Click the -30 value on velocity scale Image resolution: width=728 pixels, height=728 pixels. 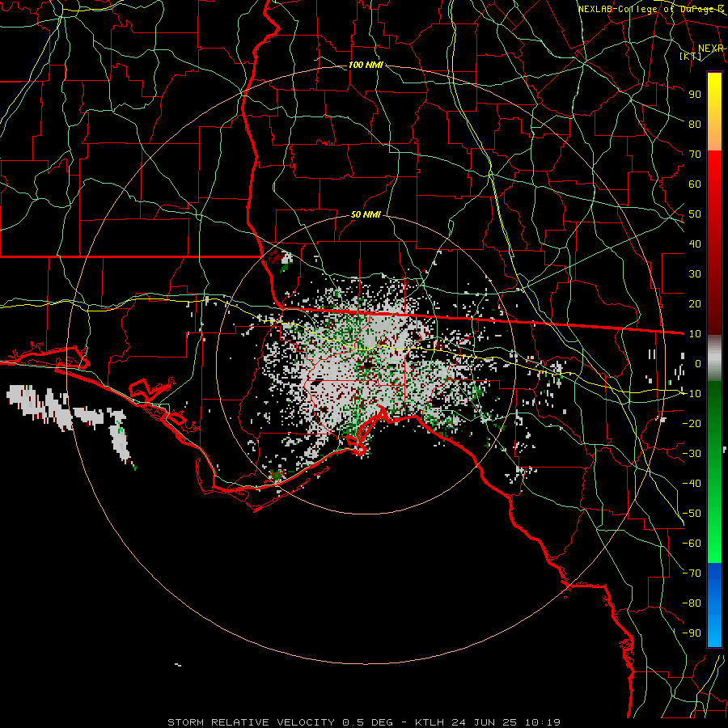point(692,454)
